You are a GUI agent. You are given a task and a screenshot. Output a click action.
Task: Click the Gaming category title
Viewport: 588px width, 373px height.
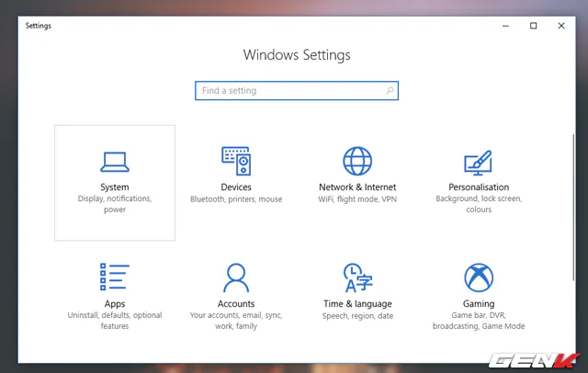pyautogui.click(x=479, y=304)
